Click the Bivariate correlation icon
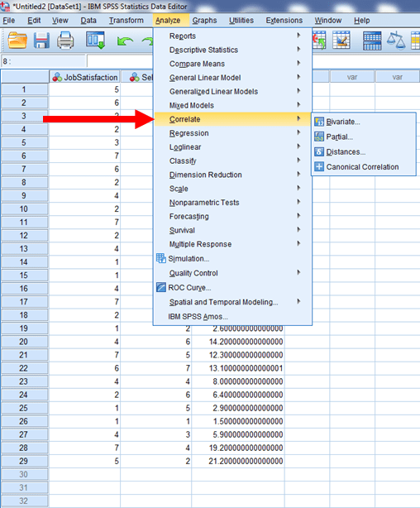 point(319,122)
